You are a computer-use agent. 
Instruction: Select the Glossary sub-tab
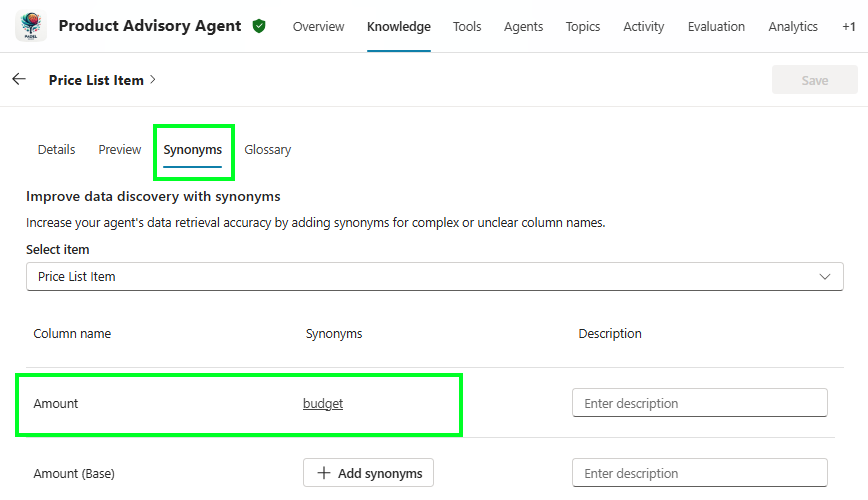tap(267, 150)
